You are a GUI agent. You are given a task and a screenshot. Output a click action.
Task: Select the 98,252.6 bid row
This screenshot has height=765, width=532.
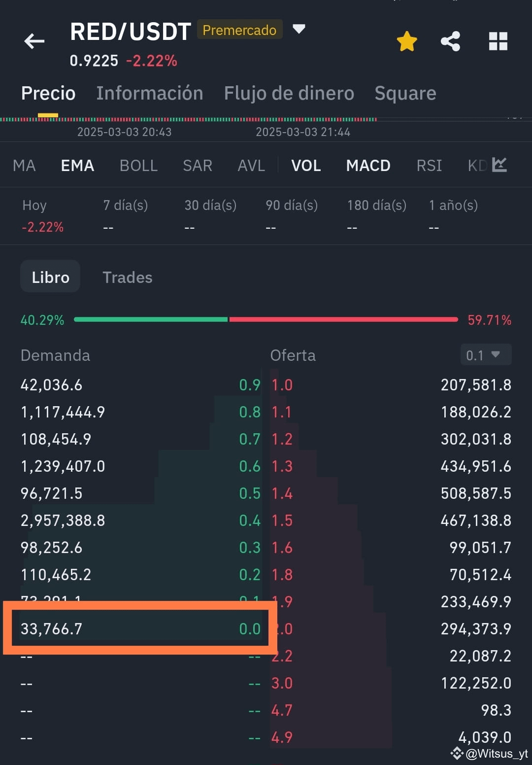[x=140, y=547]
